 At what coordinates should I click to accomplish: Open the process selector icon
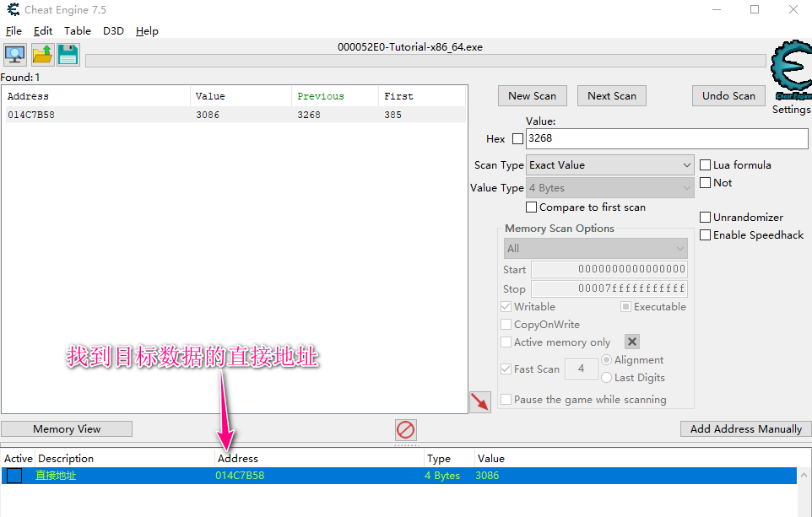click(x=15, y=54)
